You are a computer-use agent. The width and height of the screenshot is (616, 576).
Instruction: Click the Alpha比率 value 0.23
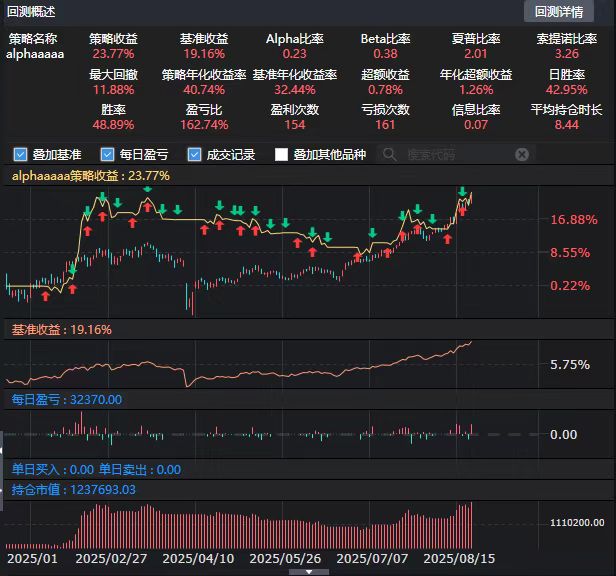point(295,54)
